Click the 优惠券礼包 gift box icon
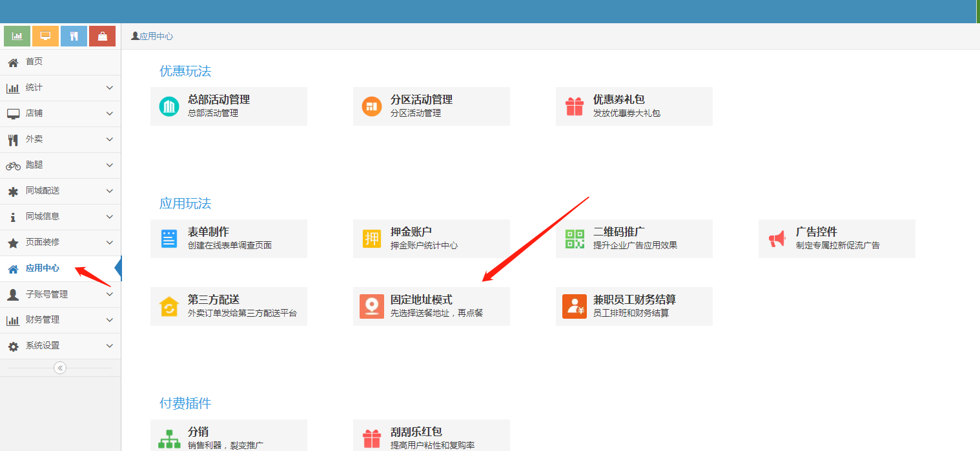Screen dimensions: 980x451 coord(575,106)
